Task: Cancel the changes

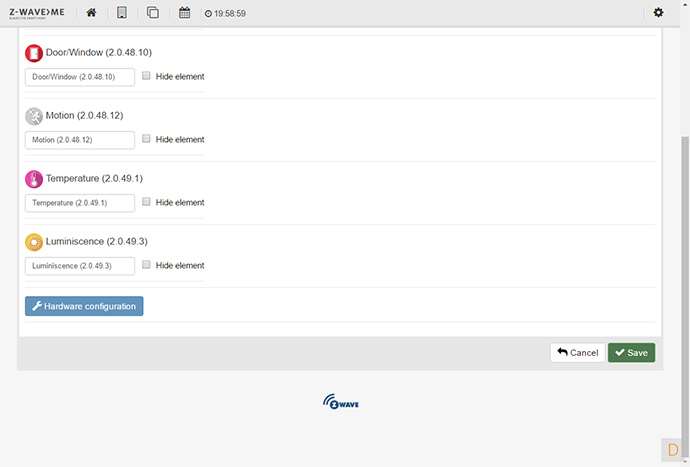Action: pos(578,353)
